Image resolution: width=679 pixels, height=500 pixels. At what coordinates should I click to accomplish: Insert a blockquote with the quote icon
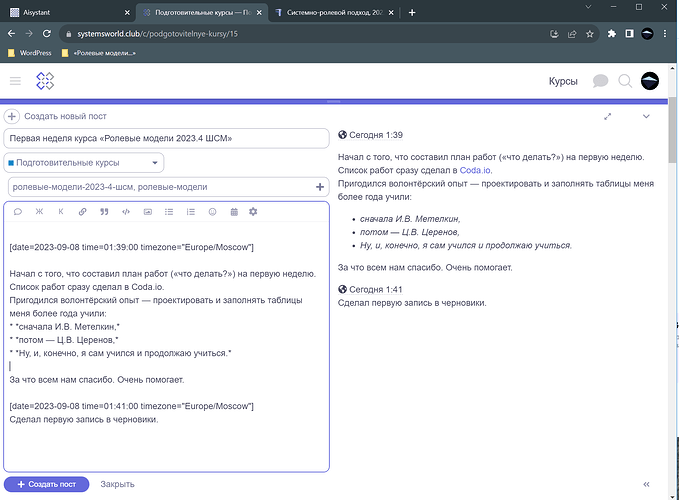(x=103, y=212)
